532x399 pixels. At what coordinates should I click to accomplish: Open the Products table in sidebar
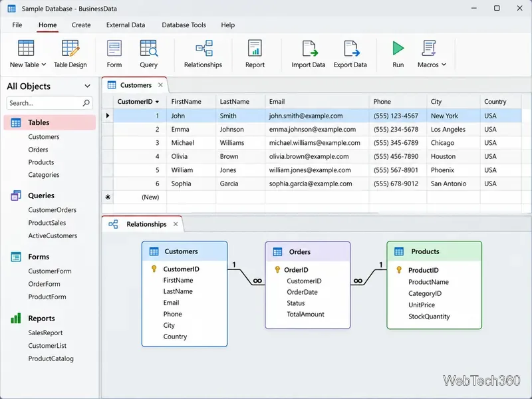41,162
